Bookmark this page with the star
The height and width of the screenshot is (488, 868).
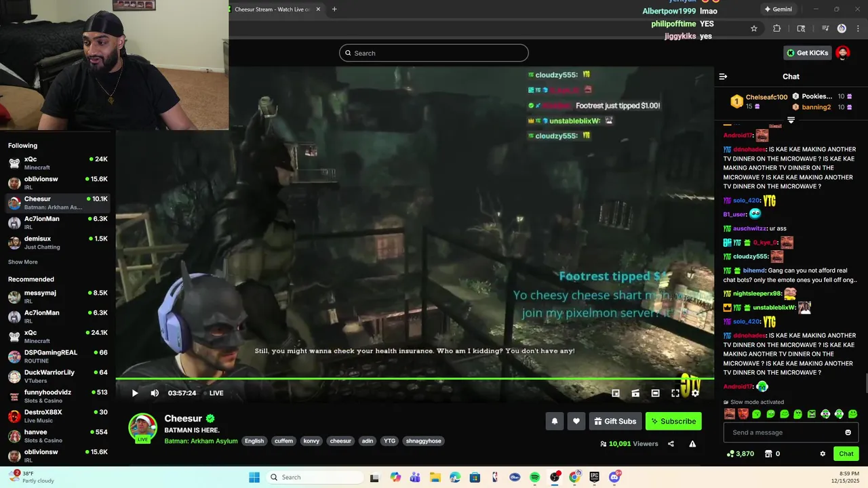coord(753,28)
